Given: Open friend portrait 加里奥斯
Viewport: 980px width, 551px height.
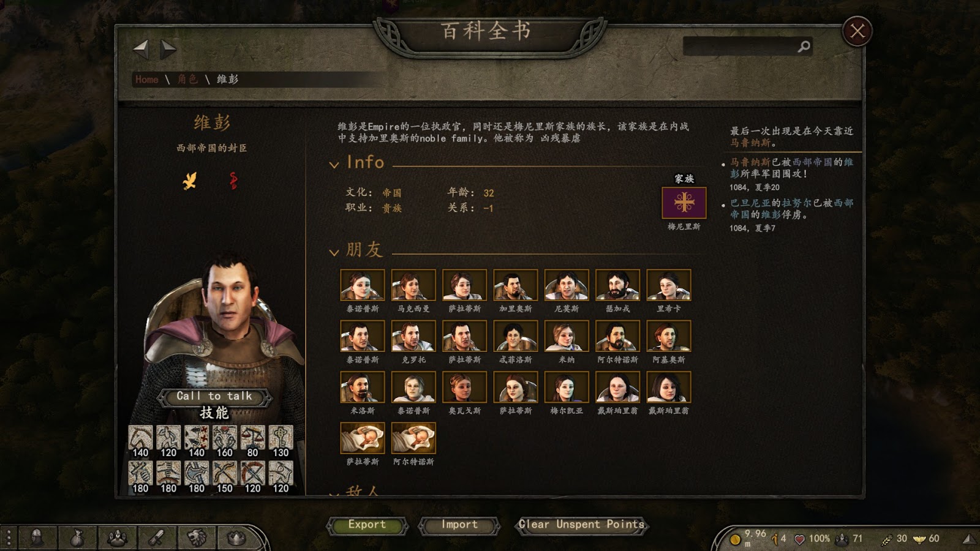Looking at the screenshot, I should (x=516, y=285).
